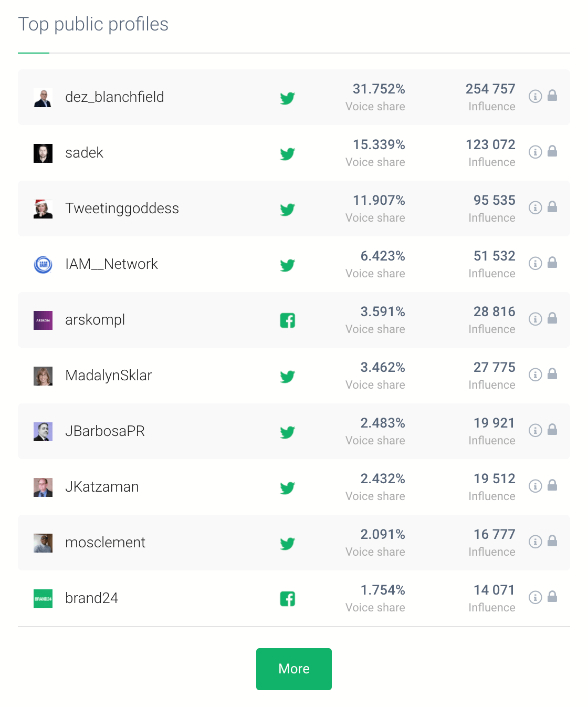
Task: Select the sadek profile avatar
Action: point(43,153)
